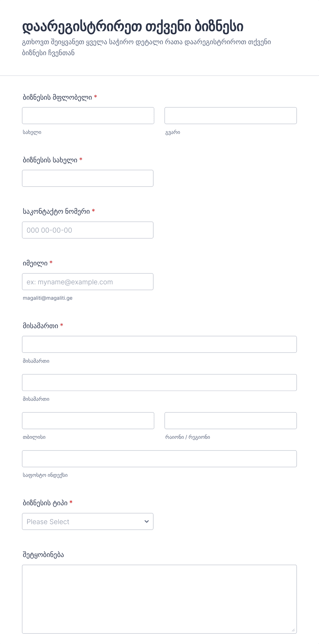
Task: Click the city field labeled თბილისი
Action: point(88,420)
